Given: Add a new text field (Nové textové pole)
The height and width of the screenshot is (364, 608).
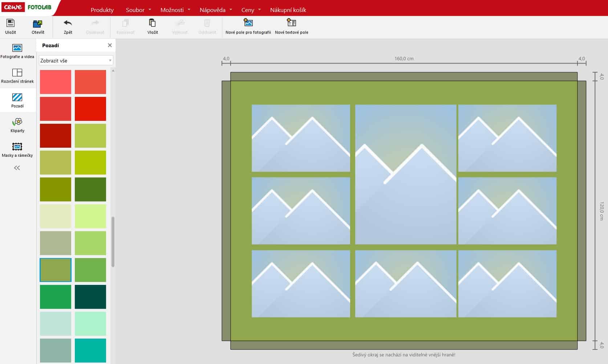Looking at the screenshot, I should pos(291,24).
